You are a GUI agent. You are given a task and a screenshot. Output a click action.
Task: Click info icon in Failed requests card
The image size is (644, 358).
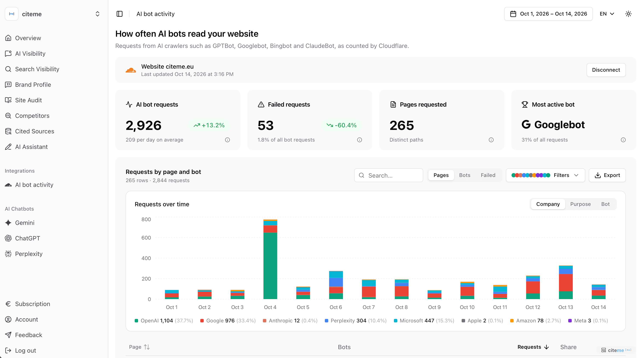(359, 140)
